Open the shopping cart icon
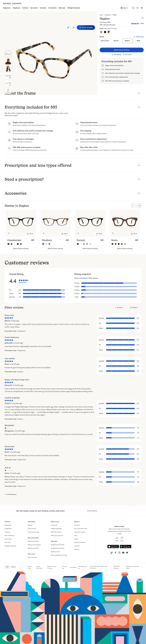 (142, 8)
